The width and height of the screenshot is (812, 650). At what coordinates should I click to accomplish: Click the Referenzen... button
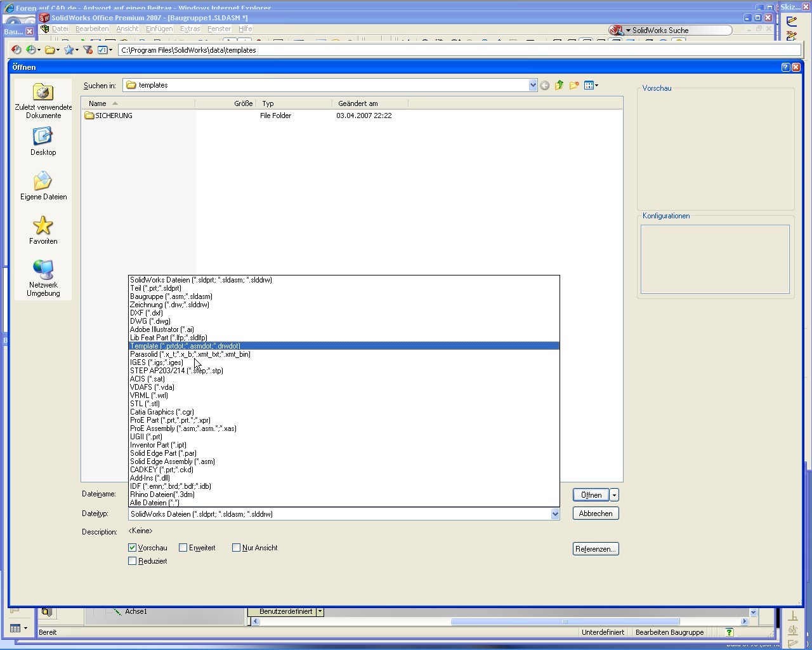coord(596,549)
